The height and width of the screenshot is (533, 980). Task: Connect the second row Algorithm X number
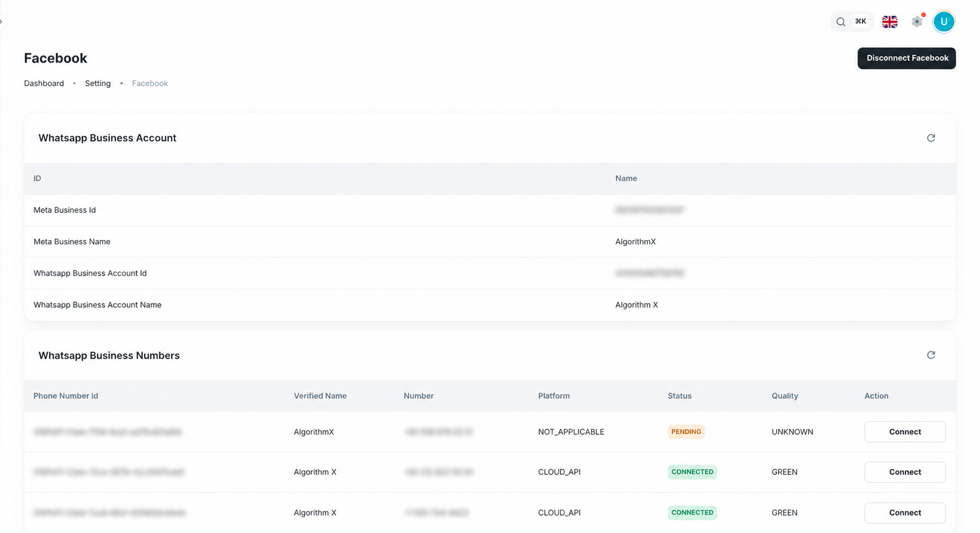[905, 472]
